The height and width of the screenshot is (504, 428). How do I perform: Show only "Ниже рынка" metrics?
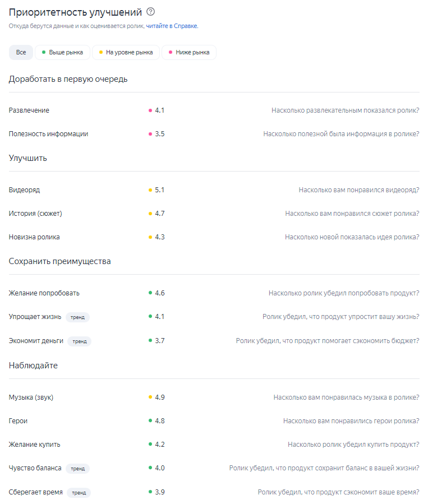[x=189, y=52]
